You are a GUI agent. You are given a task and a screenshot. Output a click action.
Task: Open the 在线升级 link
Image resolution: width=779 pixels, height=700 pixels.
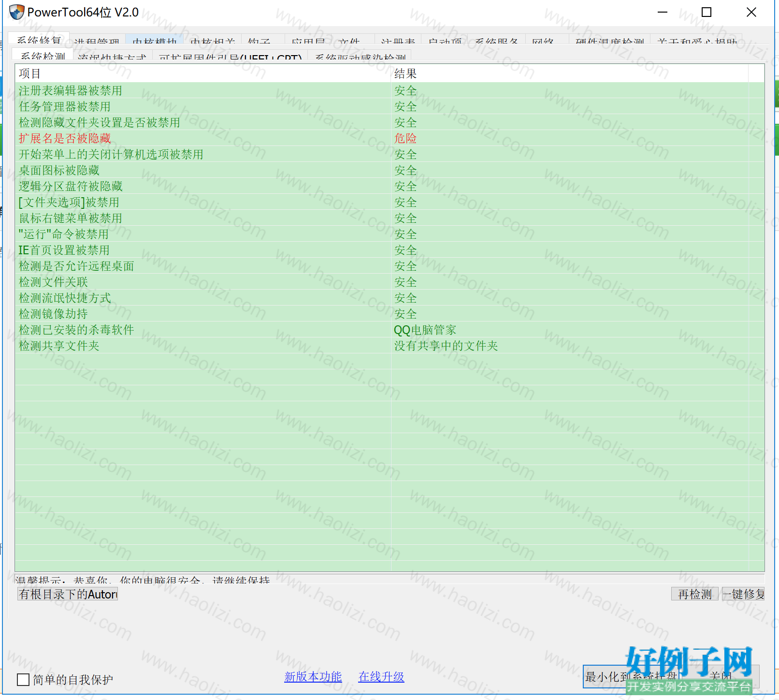pos(381,677)
